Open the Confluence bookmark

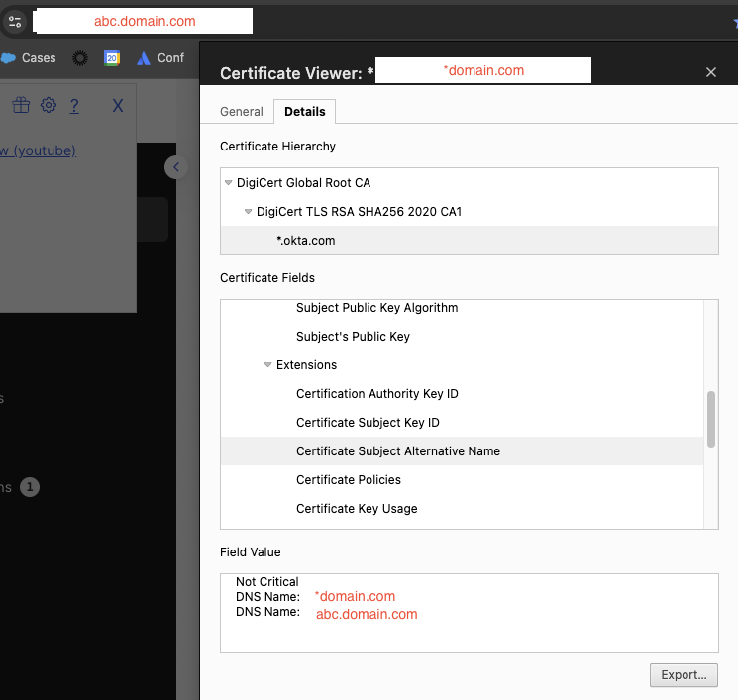pos(160,58)
